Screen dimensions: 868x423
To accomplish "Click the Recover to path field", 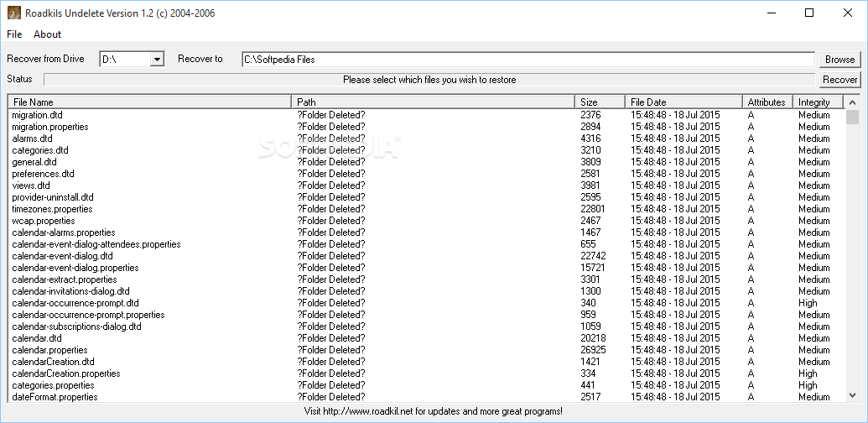I will (x=528, y=60).
